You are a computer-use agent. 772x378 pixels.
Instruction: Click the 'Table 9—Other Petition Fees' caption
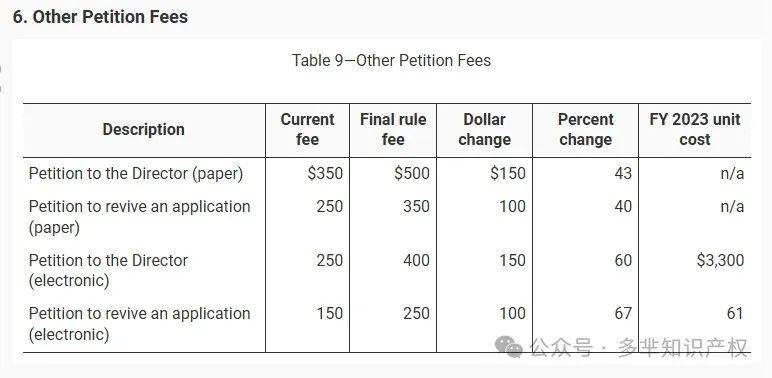[x=391, y=61]
